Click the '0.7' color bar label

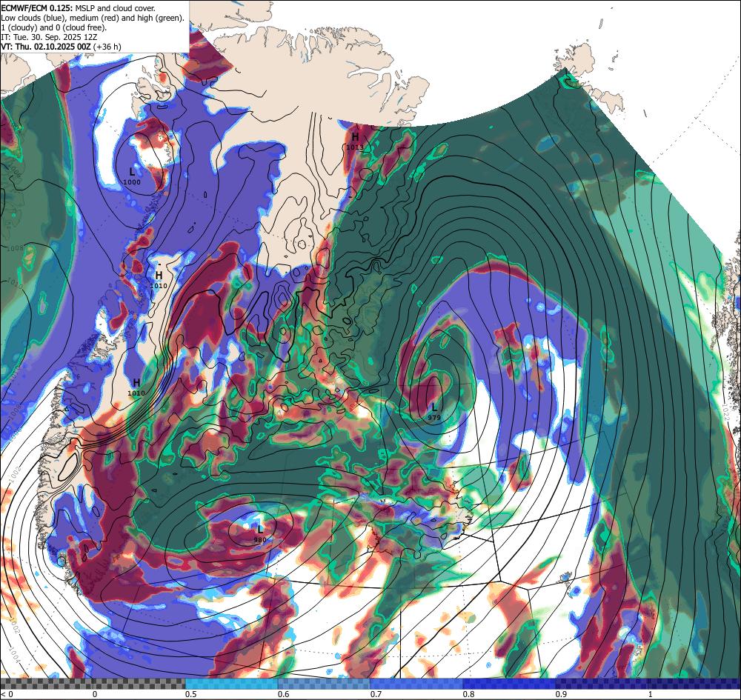coord(376,694)
